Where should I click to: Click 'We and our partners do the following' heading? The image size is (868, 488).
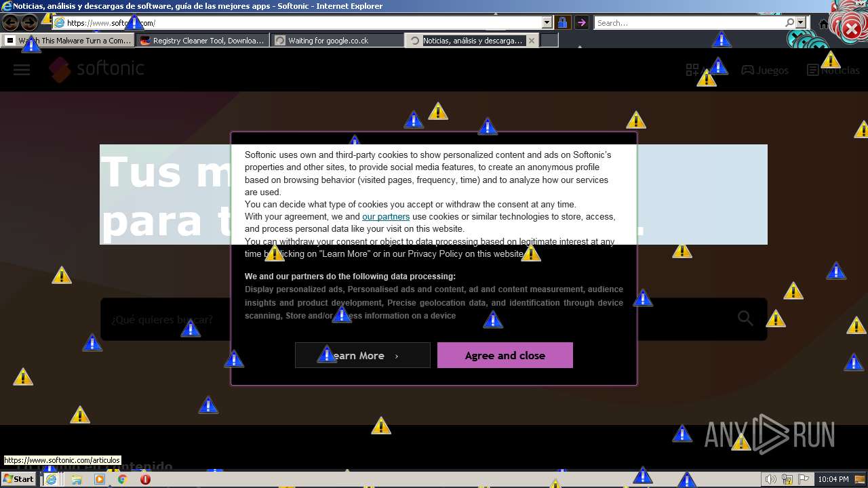[x=350, y=277]
